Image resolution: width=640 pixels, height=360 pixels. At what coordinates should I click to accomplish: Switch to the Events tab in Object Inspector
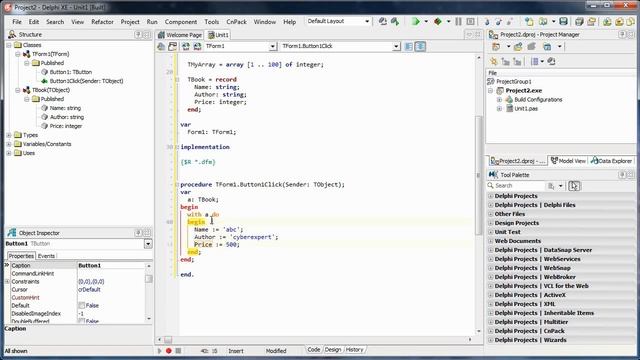pyautogui.click(x=46, y=256)
